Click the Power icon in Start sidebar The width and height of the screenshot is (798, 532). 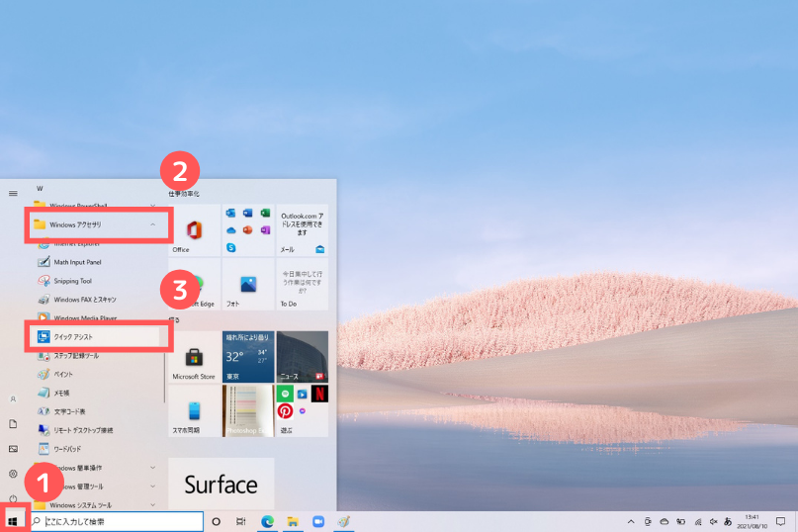coord(13,498)
